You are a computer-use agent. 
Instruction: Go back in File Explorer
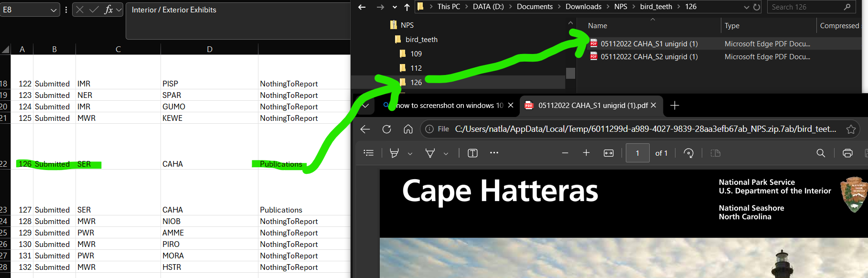pos(362,7)
